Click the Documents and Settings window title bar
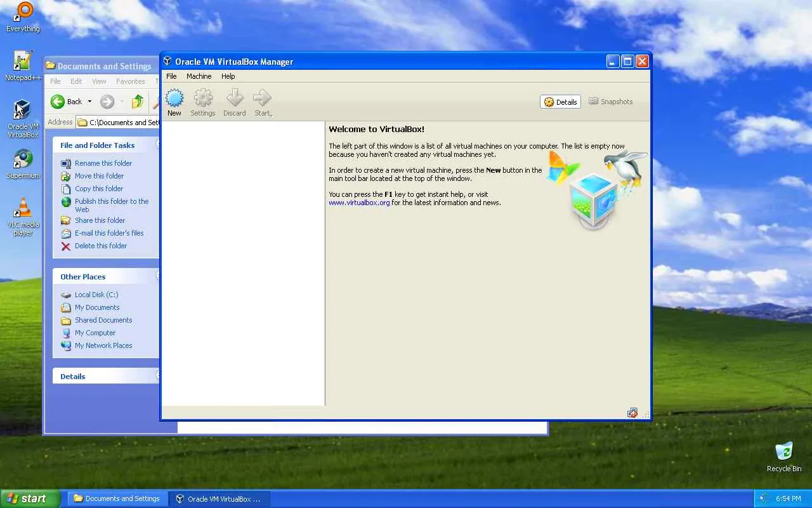The image size is (812, 508). pos(101,66)
